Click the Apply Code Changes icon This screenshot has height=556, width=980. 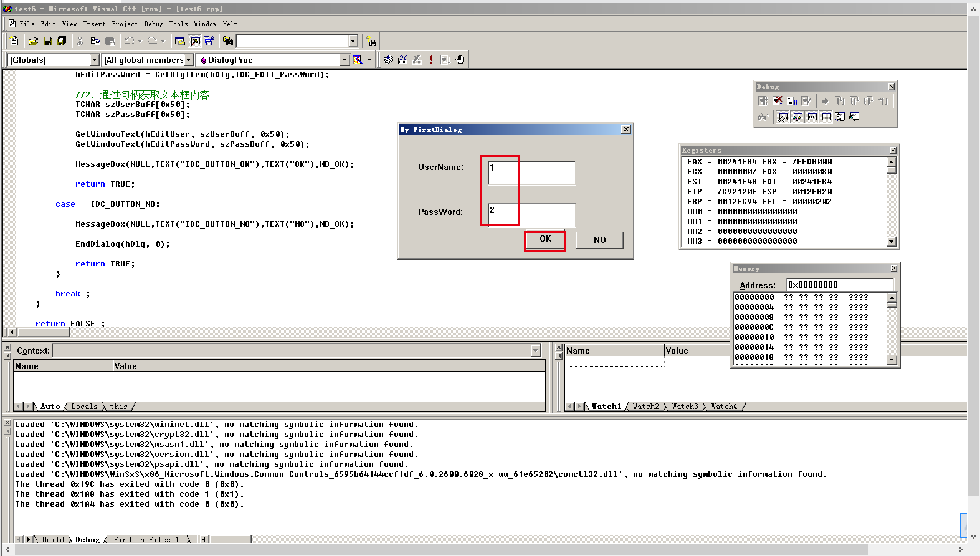tap(806, 101)
